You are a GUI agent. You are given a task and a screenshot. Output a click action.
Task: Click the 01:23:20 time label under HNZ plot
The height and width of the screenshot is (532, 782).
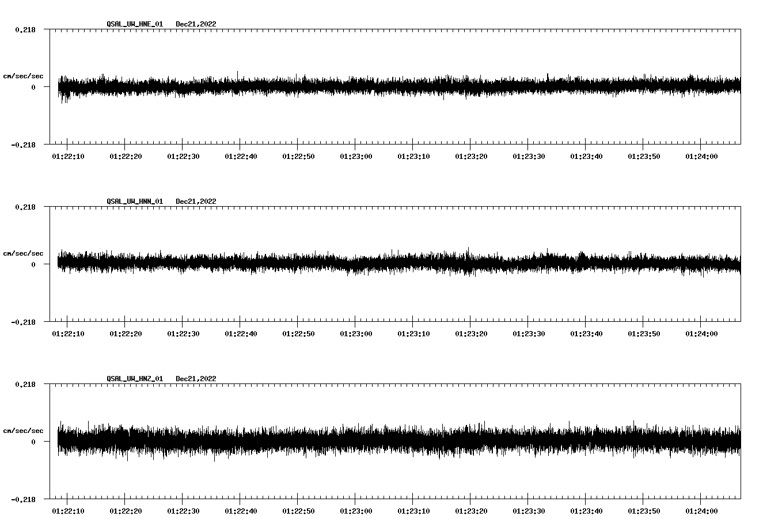tap(471, 511)
